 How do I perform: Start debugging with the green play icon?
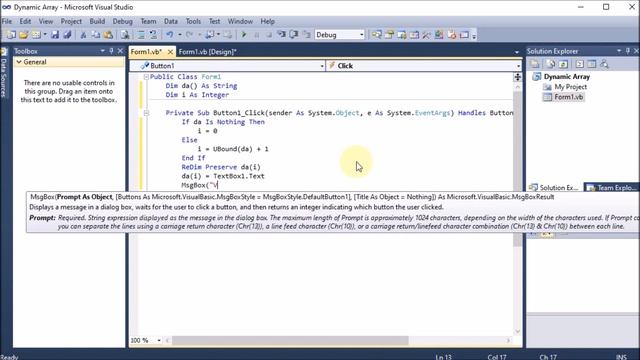click(244, 35)
